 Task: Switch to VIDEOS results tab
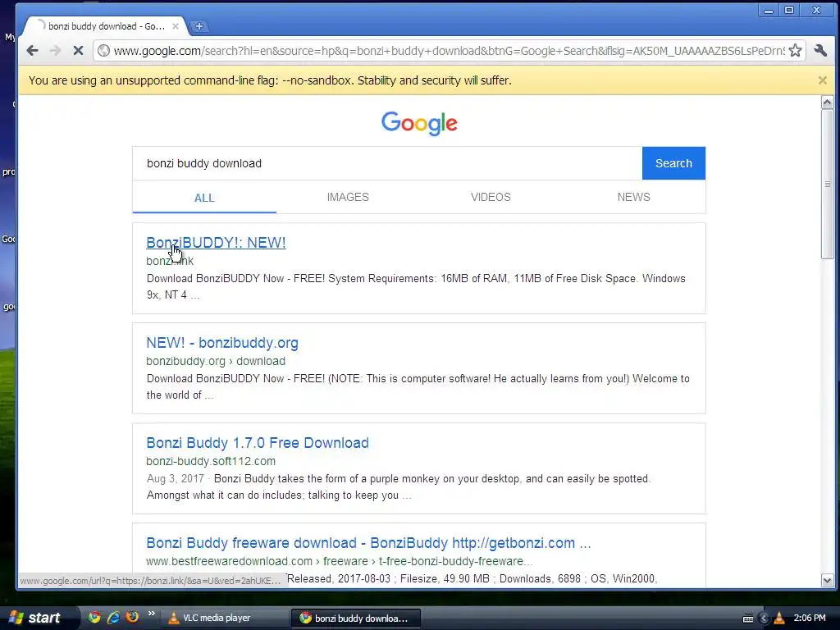(491, 197)
